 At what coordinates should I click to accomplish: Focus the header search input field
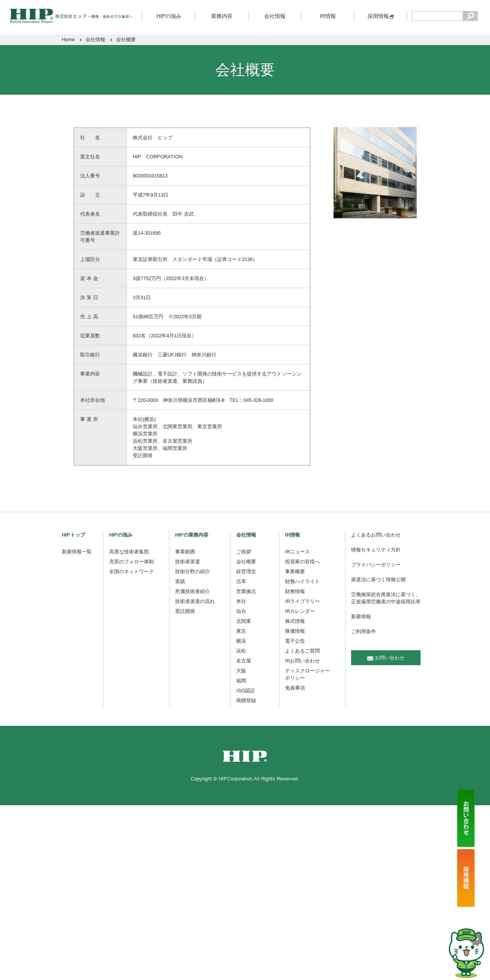point(437,16)
